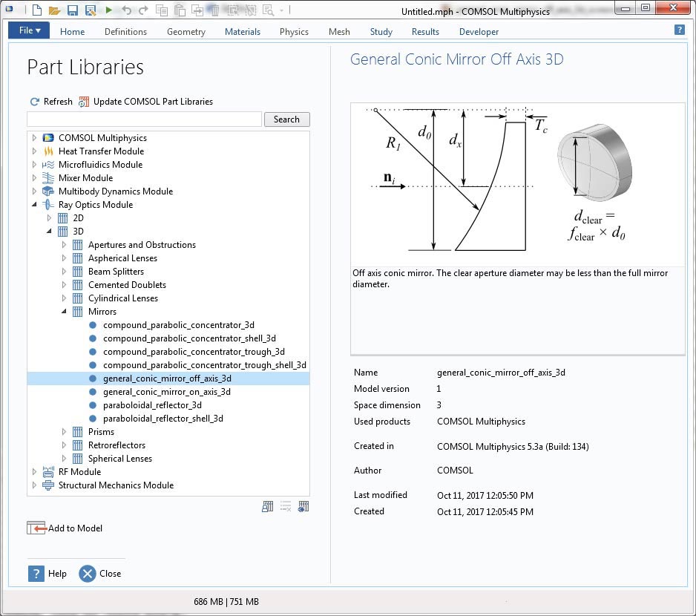Expand the Heat Transfer Module node

[34, 151]
